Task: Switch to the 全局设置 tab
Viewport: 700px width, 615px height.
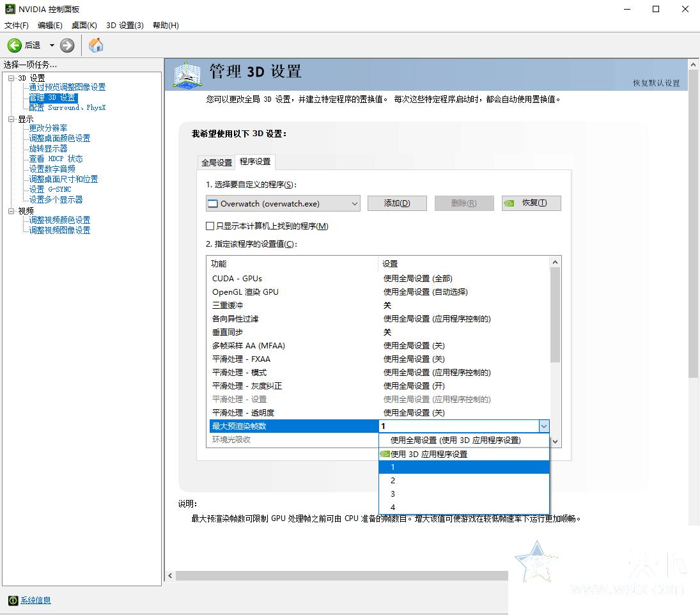Action: click(x=216, y=162)
